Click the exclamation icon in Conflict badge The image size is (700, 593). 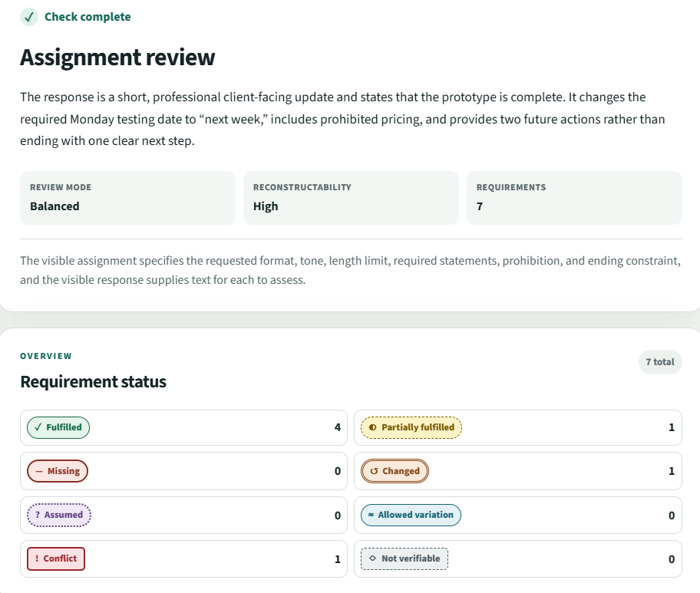click(x=37, y=558)
